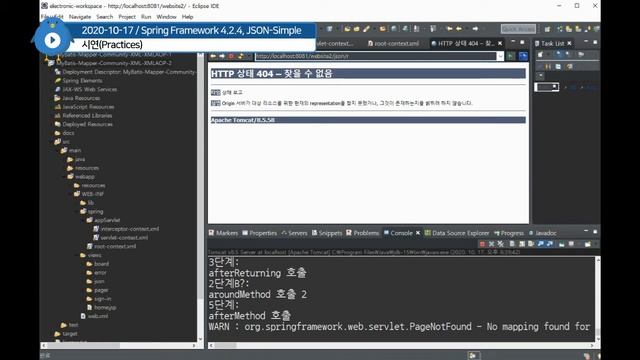Switch to the Data Source Explorer tab

[457, 233]
